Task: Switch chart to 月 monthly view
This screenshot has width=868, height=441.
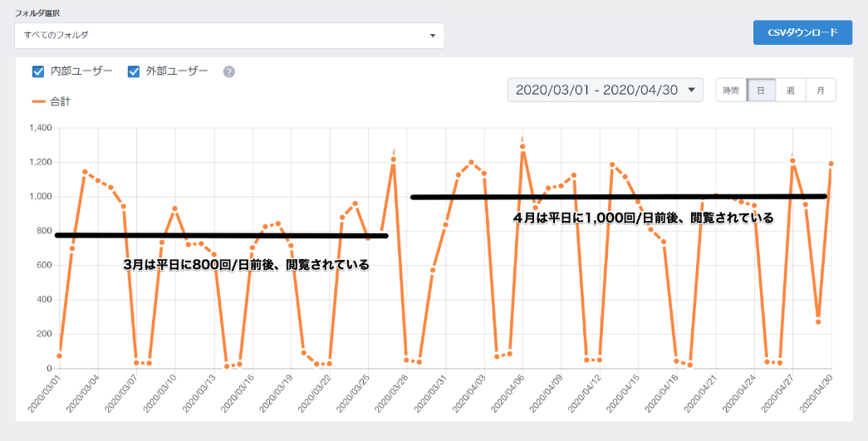Action: point(821,90)
